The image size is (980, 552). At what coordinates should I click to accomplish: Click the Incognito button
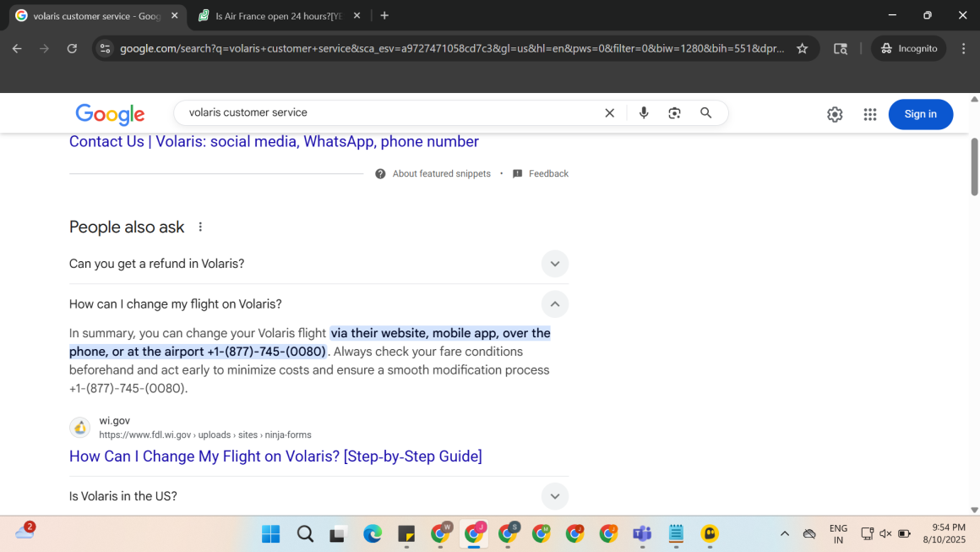point(909,49)
